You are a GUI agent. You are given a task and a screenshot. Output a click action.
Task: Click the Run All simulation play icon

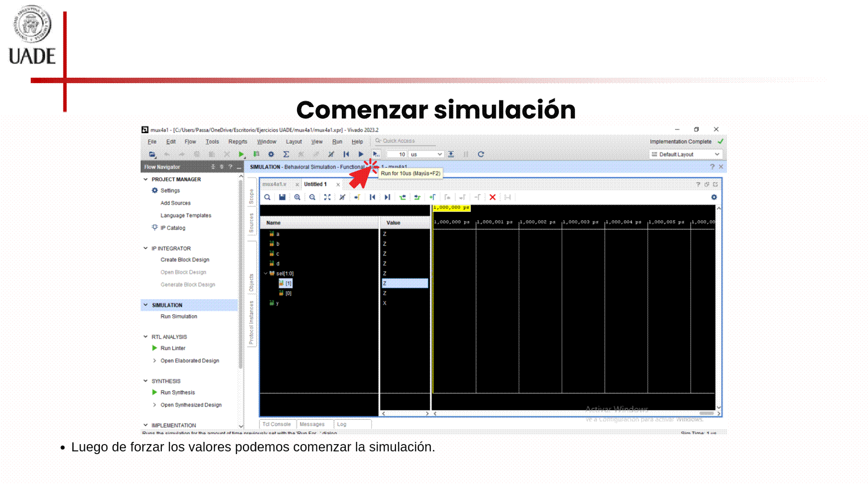point(361,154)
